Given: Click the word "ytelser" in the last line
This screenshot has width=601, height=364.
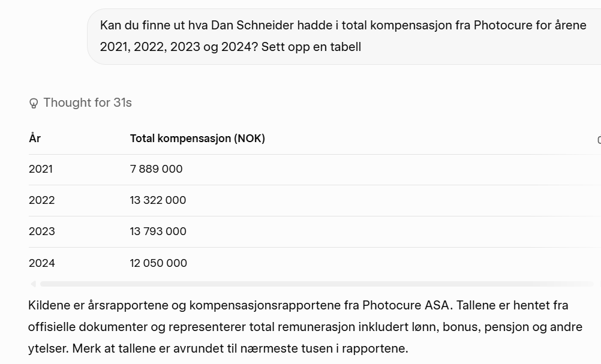Looking at the screenshot, I should coord(46,348).
